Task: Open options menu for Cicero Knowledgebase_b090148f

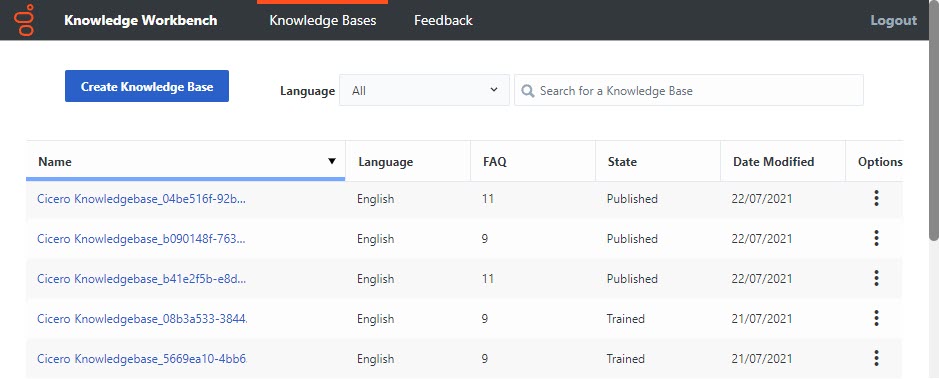Action: tap(876, 238)
